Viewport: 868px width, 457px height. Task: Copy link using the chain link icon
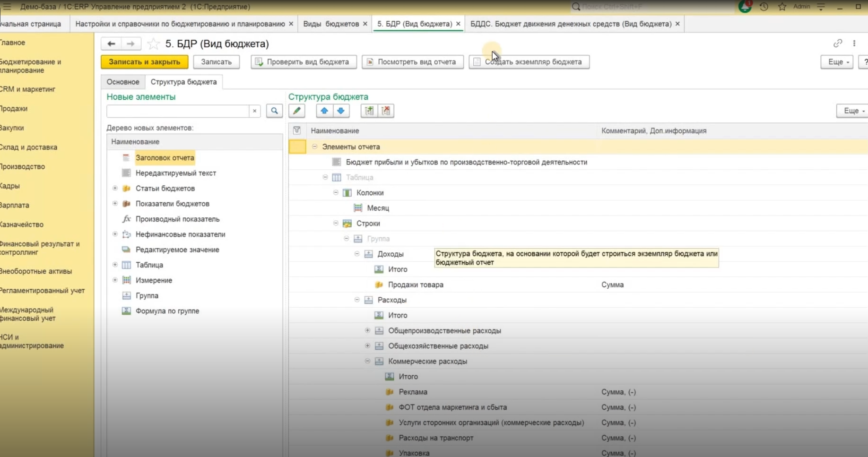click(838, 43)
